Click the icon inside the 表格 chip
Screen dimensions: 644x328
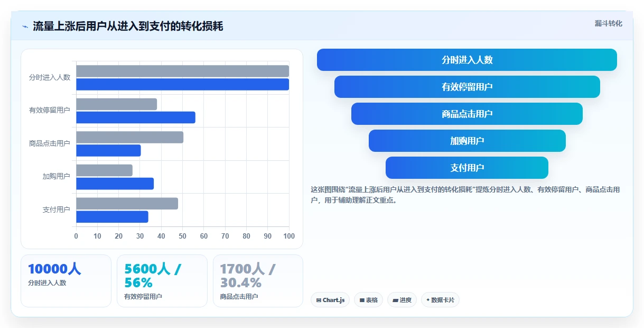(362, 300)
